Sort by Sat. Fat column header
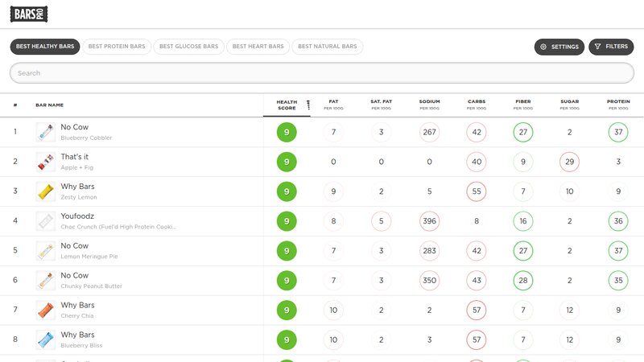The image size is (644, 362). pyautogui.click(x=381, y=105)
